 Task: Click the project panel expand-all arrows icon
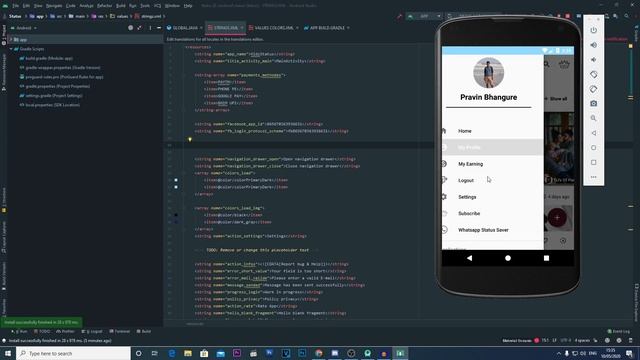(140, 28)
